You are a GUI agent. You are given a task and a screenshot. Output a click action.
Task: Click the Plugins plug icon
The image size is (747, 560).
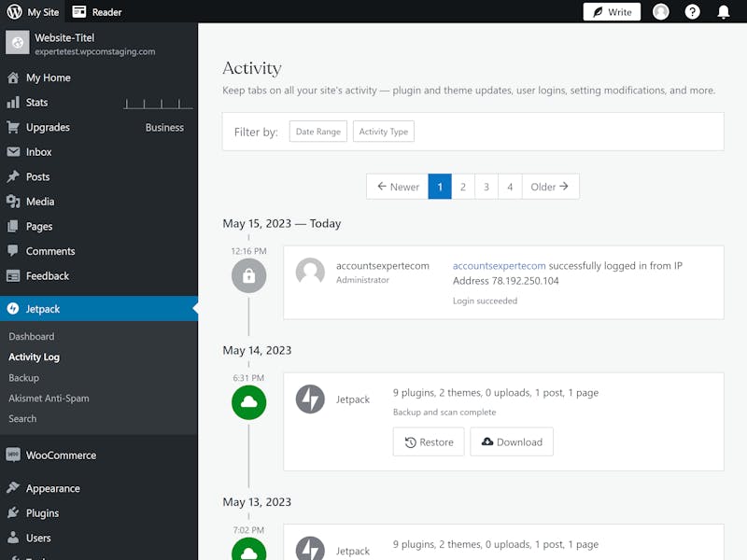13,512
